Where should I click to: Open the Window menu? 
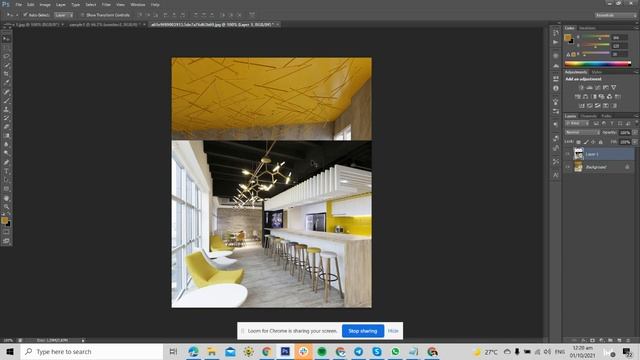pos(138,4)
